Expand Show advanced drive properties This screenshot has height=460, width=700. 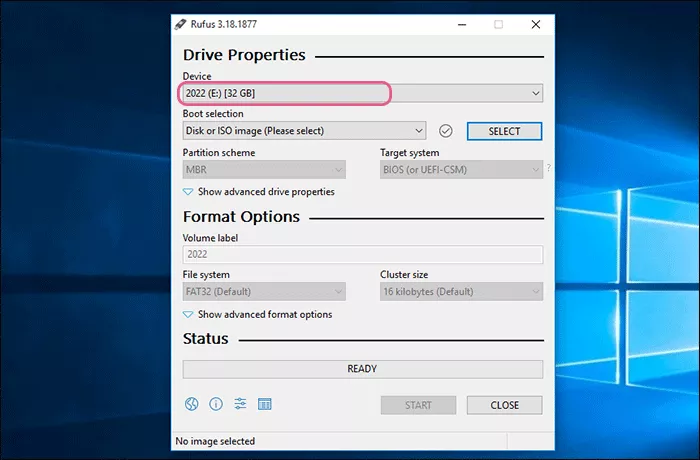(258, 192)
